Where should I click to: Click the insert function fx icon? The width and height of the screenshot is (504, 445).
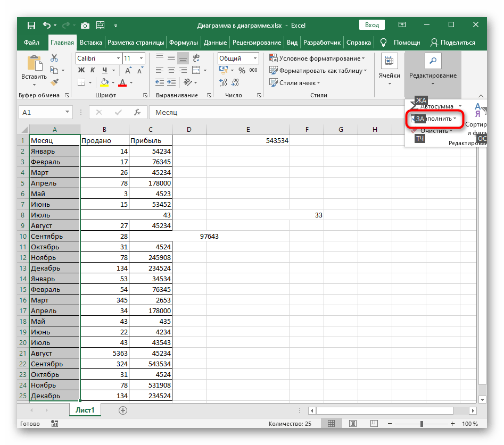[137, 112]
